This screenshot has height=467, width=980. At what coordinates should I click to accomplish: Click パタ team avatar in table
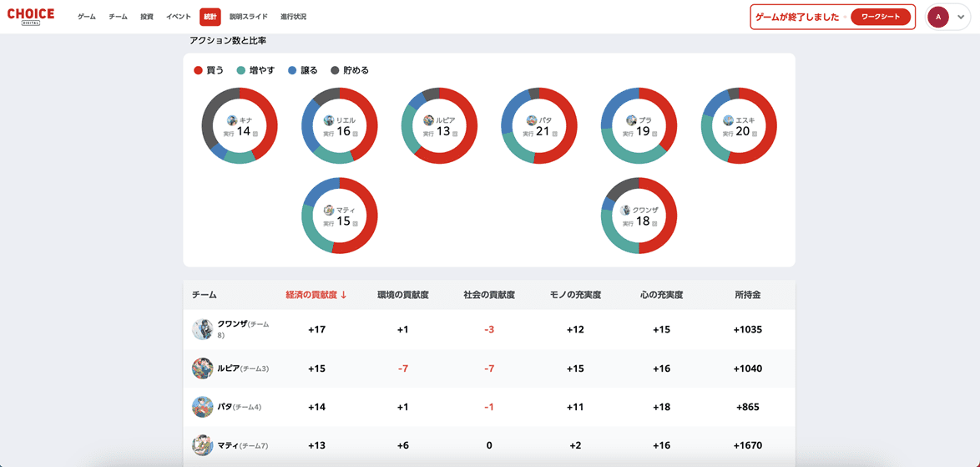point(202,407)
